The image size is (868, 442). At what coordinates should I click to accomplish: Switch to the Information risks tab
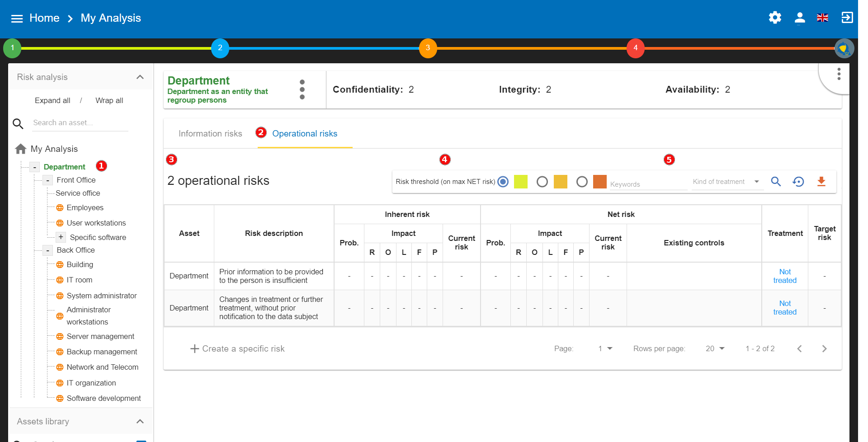(210, 134)
